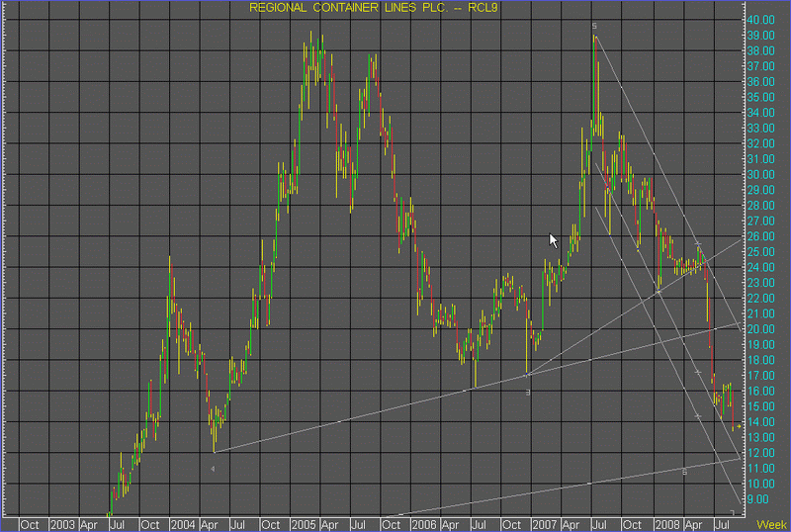
Task: Click the Apr label following 2005
Action: tap(329, 525)
